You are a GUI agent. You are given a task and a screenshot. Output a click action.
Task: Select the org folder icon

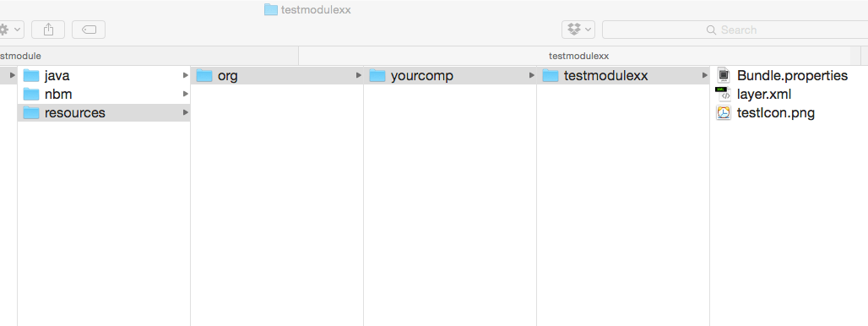coord(204,75)
